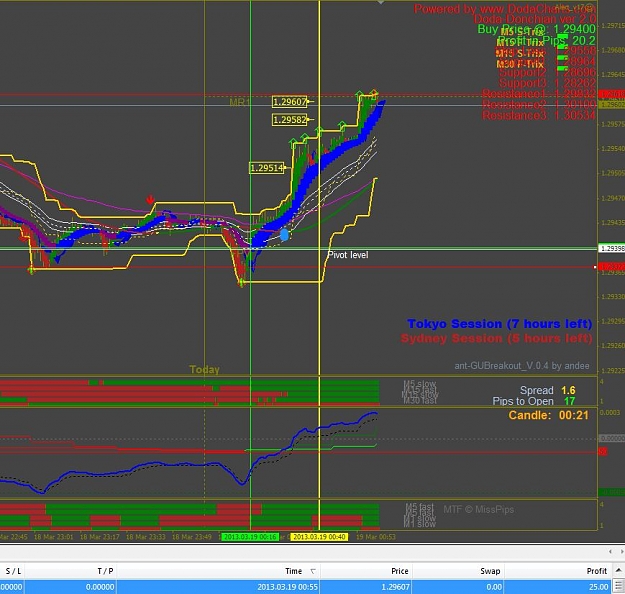Click the red down-arrow sell signal marker
This screenshot has height=594, width=625.
click(150, 199)
